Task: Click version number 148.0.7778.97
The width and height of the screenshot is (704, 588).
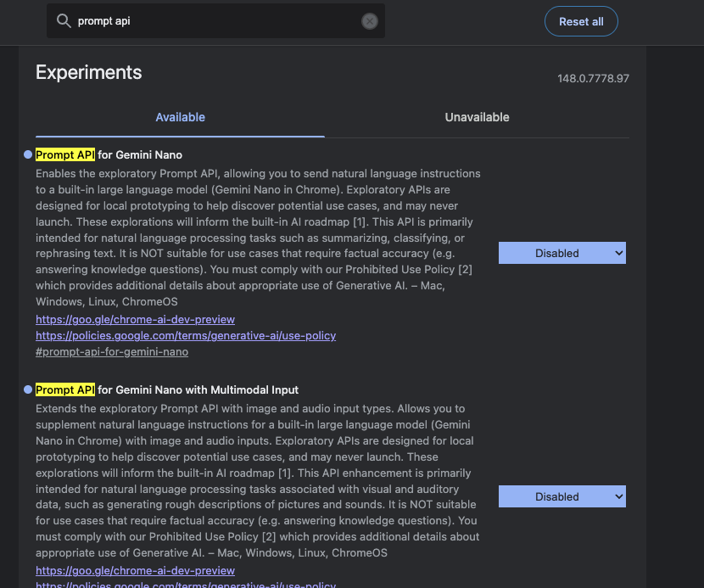Action: pyautogui.click(x=593, y=79)
